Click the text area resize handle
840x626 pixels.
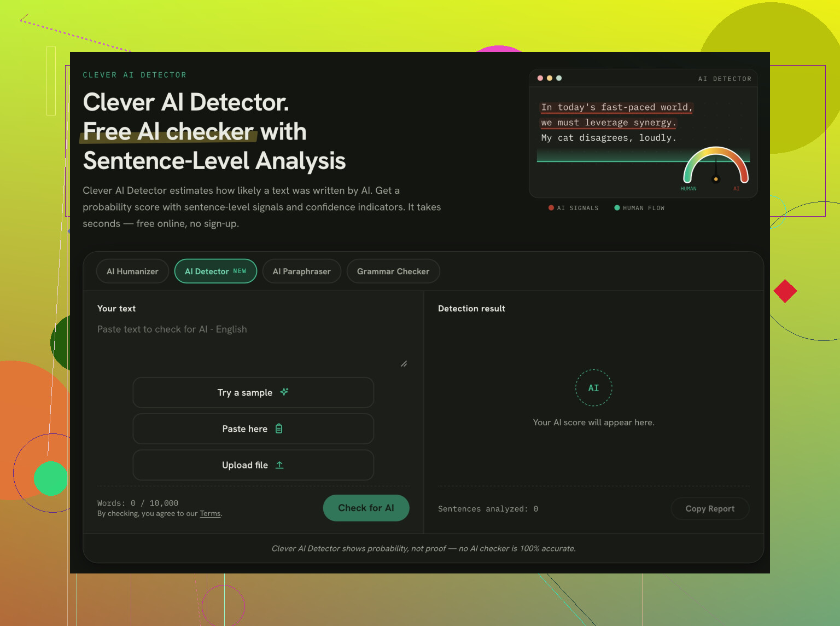[404, 363]
